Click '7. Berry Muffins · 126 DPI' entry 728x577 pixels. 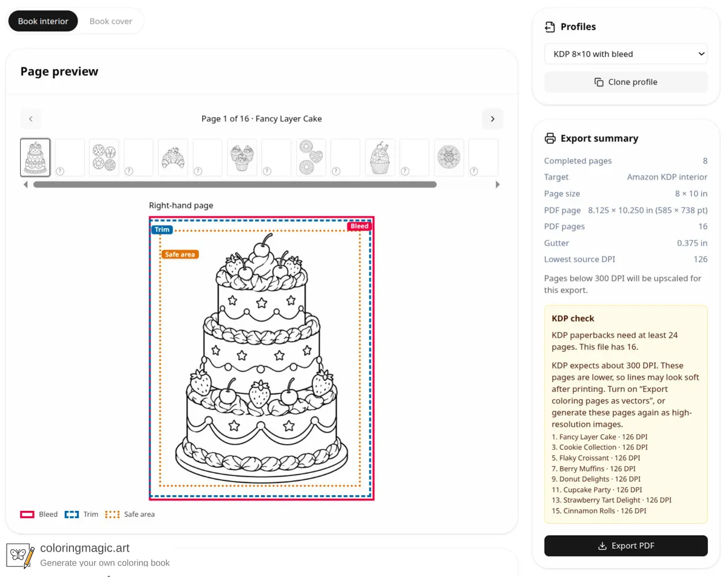tap(593, 468)
